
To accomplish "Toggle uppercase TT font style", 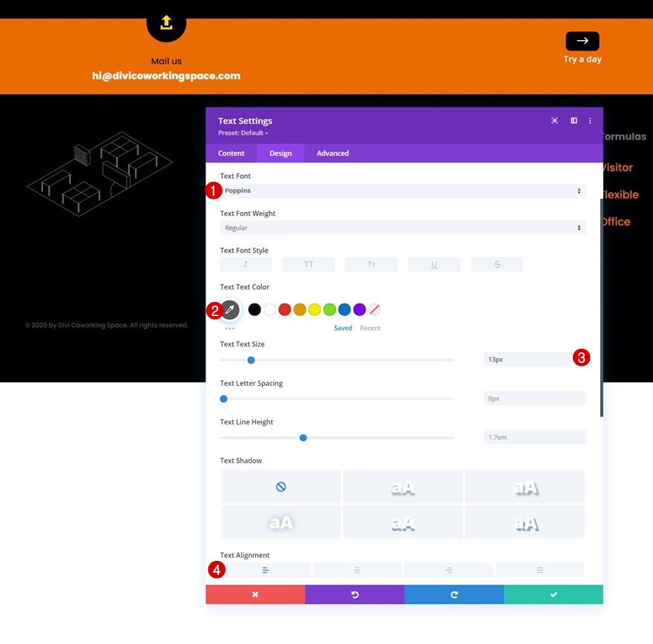I will click(309, 264).
